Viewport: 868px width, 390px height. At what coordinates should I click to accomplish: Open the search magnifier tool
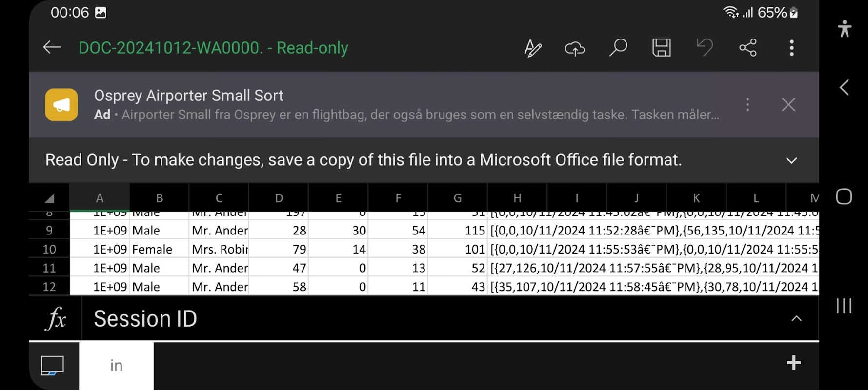tap(618, 48)
